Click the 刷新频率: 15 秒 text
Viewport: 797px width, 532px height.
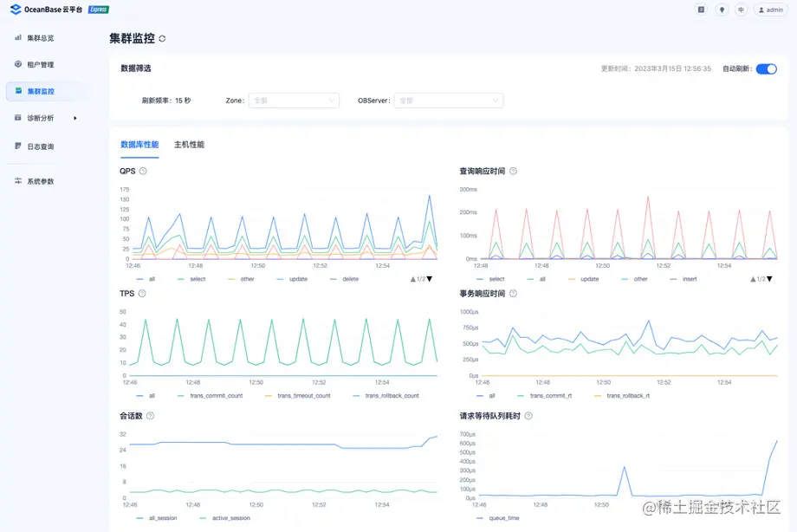click(x=166, y=101)
